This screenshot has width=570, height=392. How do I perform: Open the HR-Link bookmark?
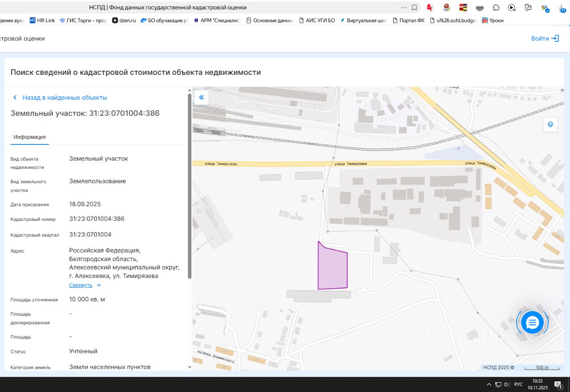point(42,20)
